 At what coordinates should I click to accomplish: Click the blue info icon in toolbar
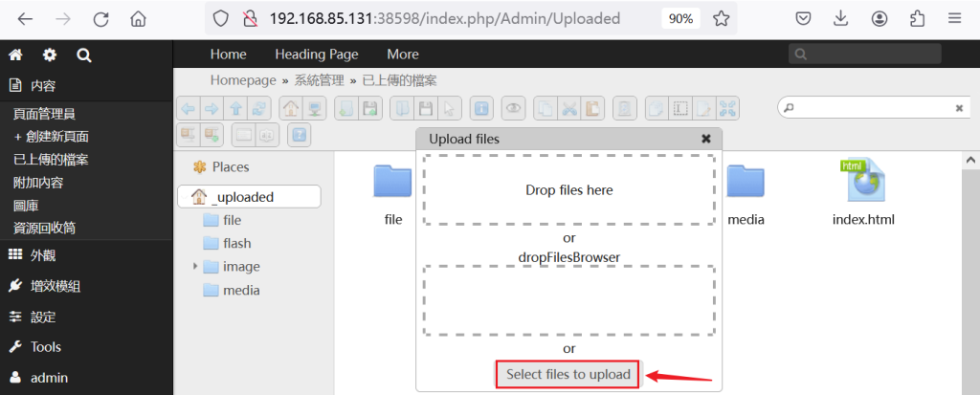(481, 109)
